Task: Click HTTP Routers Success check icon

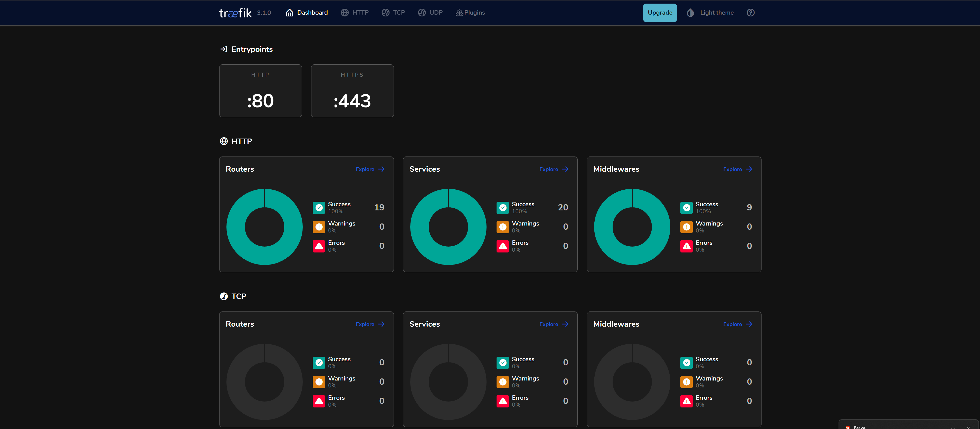Action: 319,208
